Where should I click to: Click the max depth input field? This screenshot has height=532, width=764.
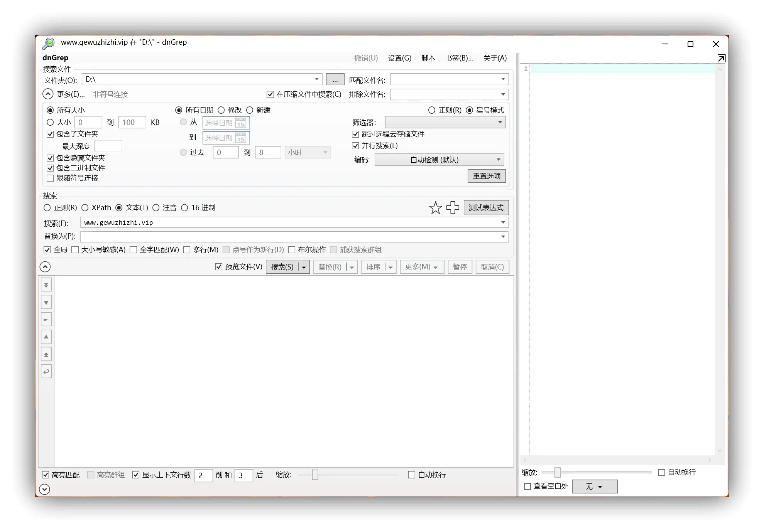108,146
